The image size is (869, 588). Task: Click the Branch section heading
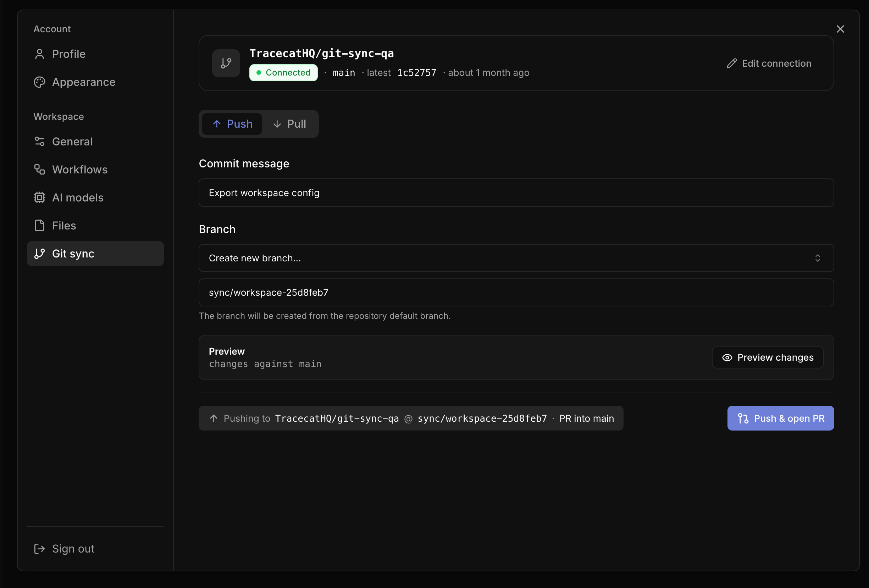coord(217,229)
